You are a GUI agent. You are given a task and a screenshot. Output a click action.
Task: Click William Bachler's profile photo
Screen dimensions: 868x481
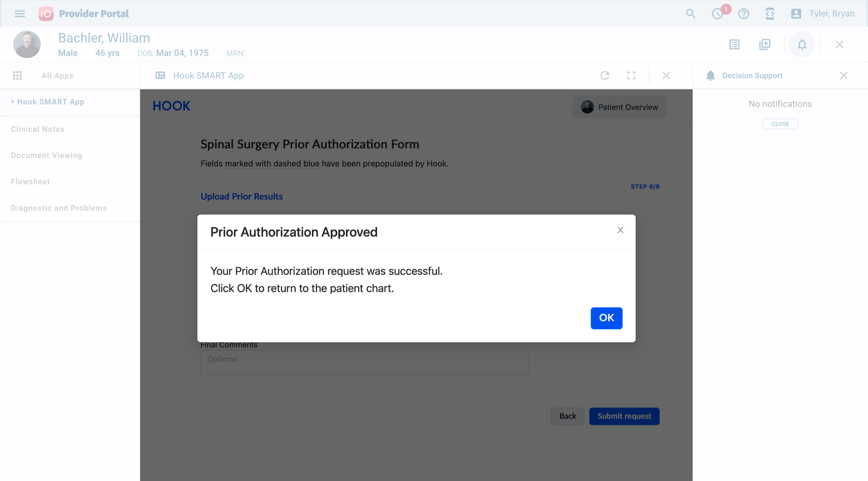[27, 44]
